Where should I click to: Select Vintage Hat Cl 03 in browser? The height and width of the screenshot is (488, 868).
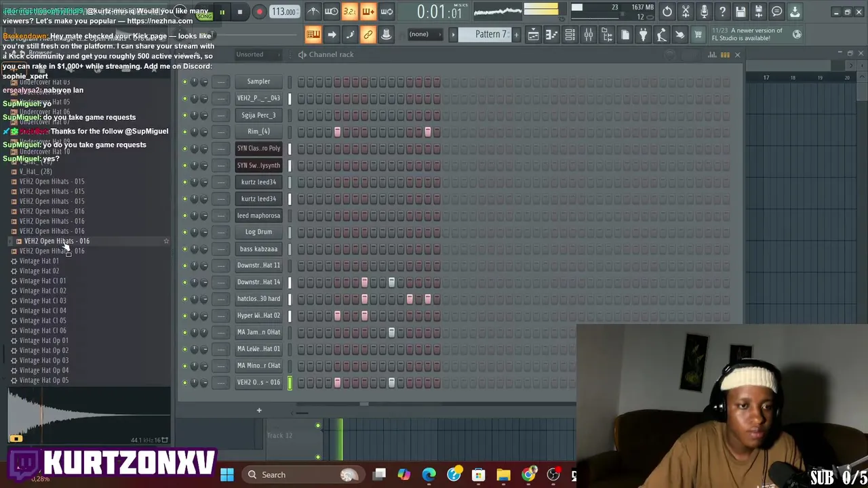click(43, 301)
